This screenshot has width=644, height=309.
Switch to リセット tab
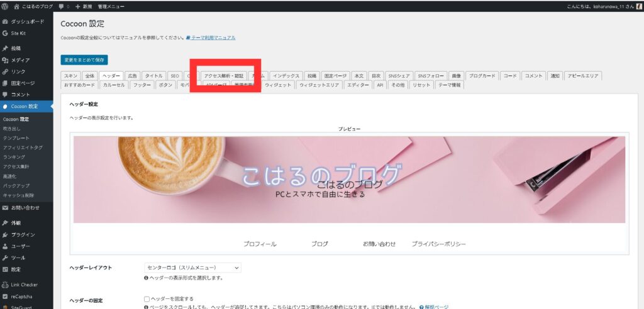pyautogui.click(x=421, y=85)
